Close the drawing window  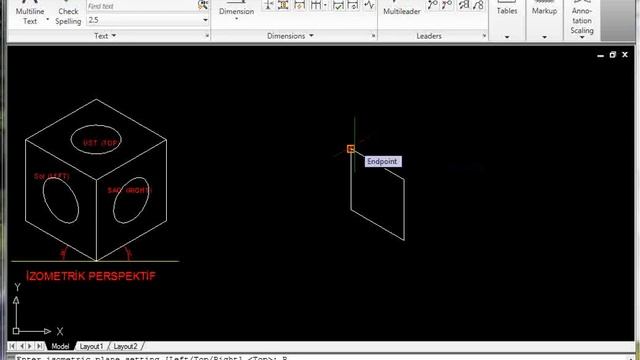coord(625,55)
